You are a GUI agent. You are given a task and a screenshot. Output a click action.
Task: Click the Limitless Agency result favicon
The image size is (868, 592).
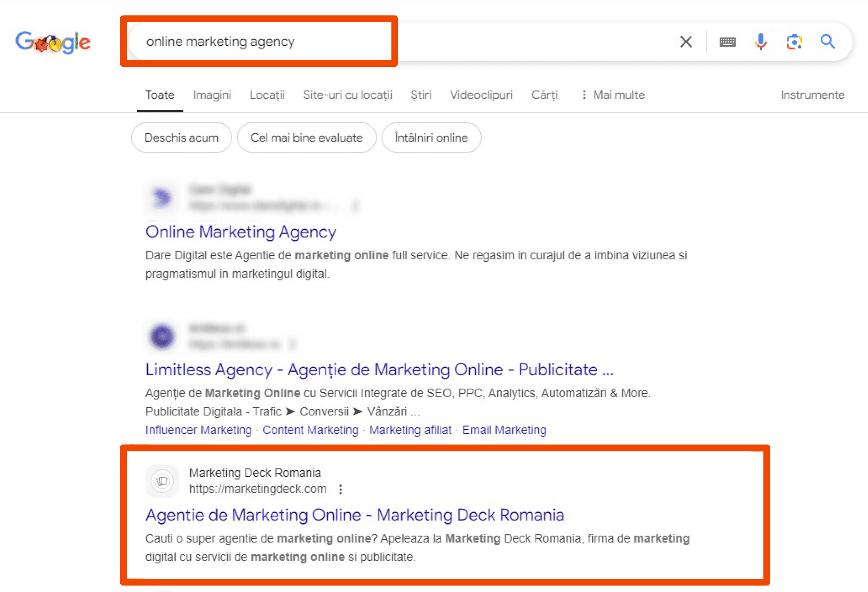point(162,336)
